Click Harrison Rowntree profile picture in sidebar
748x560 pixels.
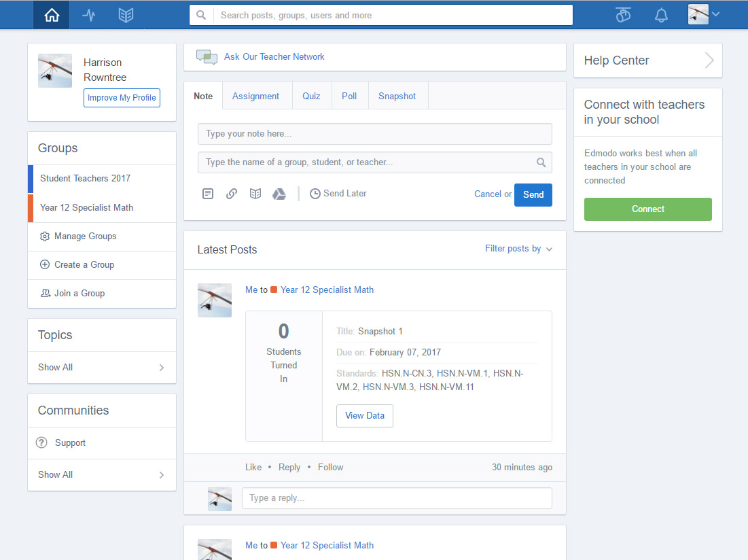55,71
